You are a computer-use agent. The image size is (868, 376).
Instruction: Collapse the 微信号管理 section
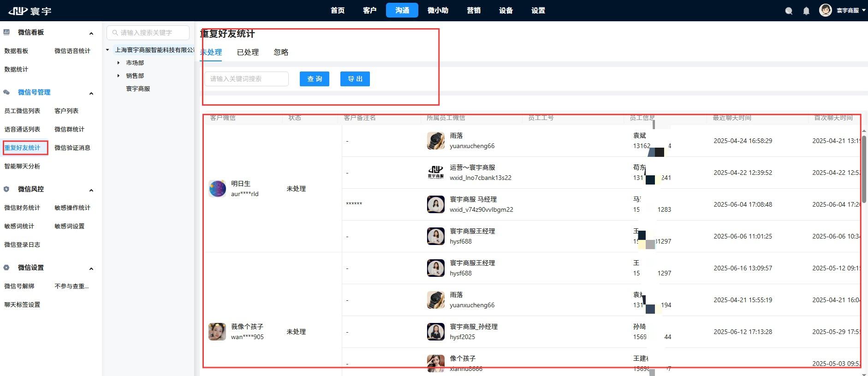91,93
